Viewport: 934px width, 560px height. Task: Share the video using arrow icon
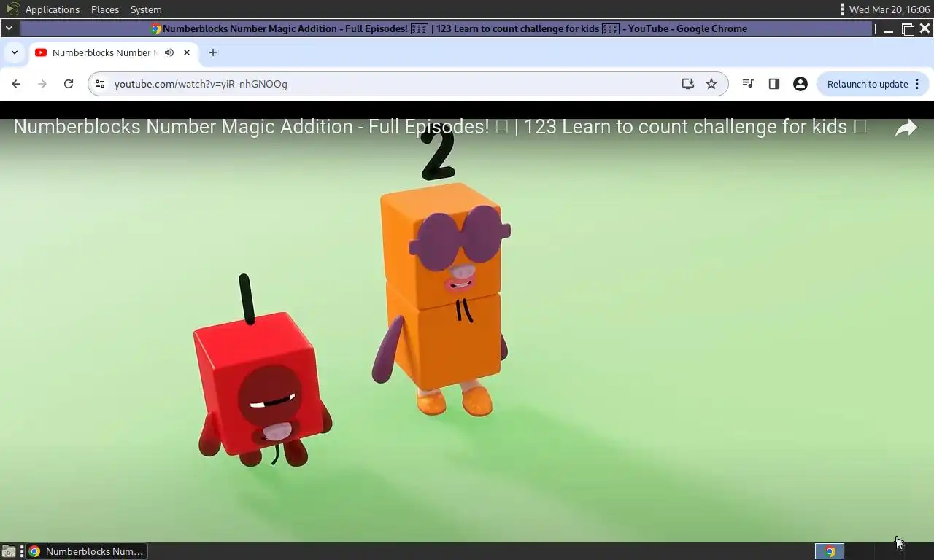pyautogui.click(x=906, y=128)
